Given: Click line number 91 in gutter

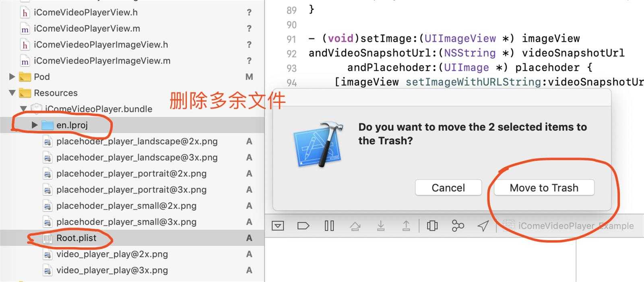Looking at the screenshot, I should (x=291, y=39).
